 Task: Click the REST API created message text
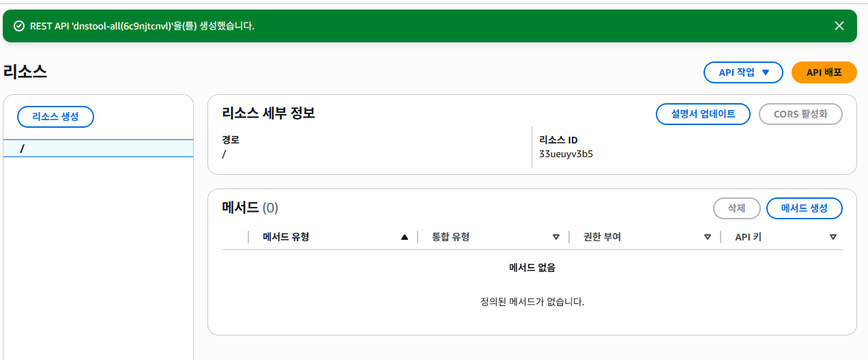tap(142, 26)
